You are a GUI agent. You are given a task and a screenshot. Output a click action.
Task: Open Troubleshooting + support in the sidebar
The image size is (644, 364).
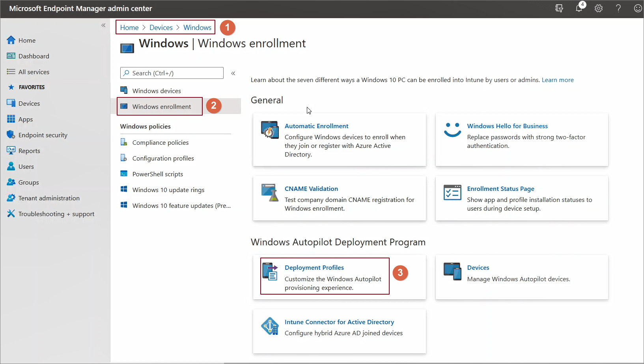click(x=56, y=214)
